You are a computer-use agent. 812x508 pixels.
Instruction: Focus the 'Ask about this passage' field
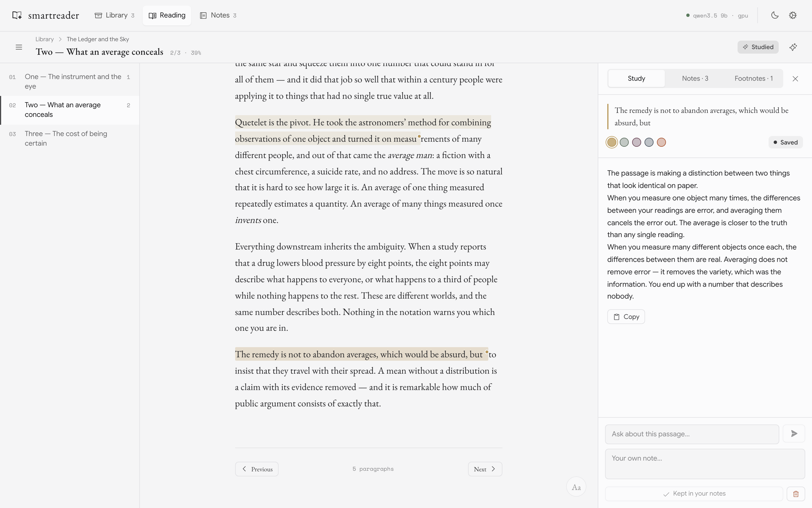click(x=692, y=434)
